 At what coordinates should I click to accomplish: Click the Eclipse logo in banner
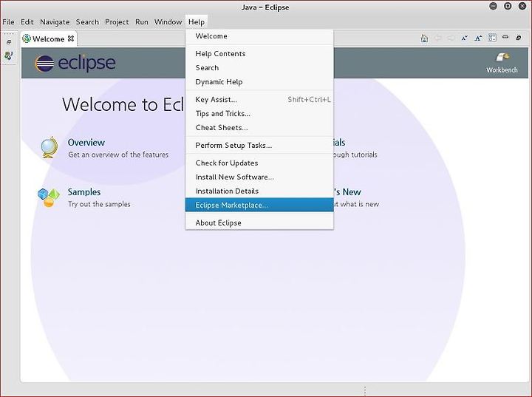(75, 63)
